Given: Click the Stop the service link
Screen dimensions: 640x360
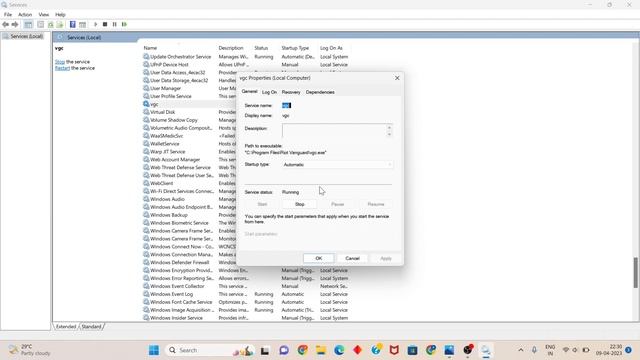Looking at the screenshot, I should pos(60,62).
